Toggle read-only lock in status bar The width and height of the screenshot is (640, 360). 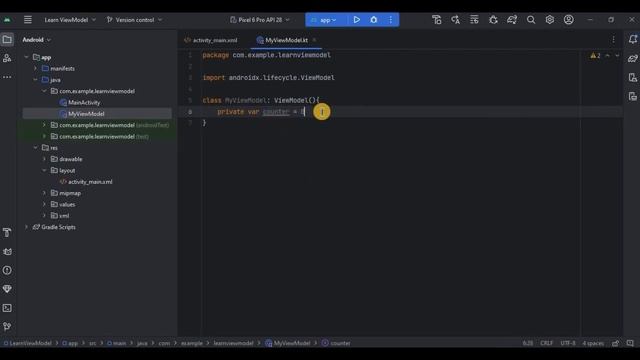[615, 343]
